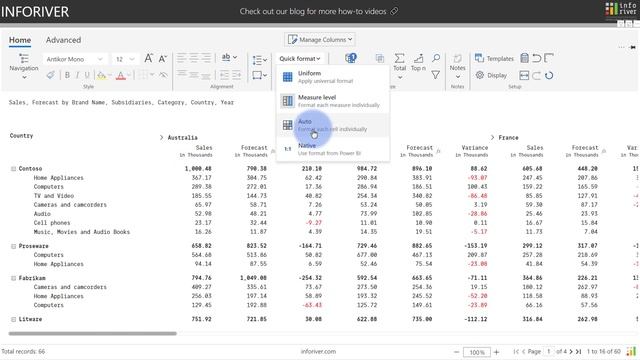Click the increase indent icon
The width and height of the screenshot is (640, 360).
click(x=236, y=75)
